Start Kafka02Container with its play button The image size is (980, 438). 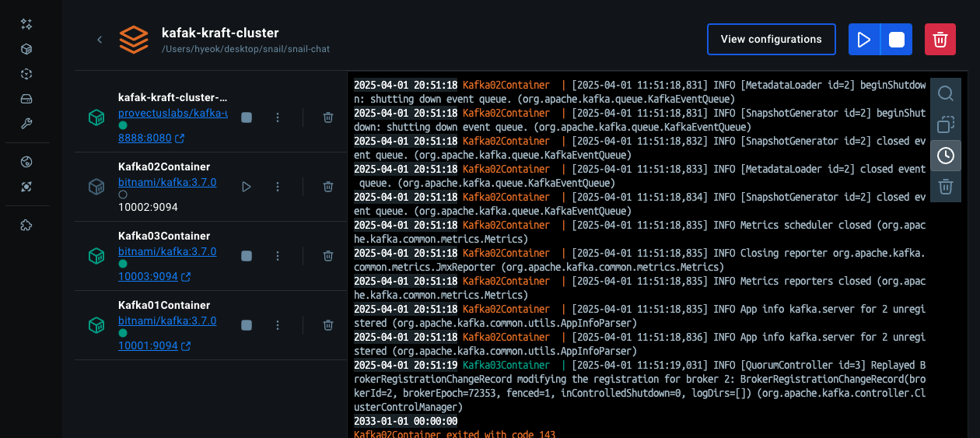(247, 187)
